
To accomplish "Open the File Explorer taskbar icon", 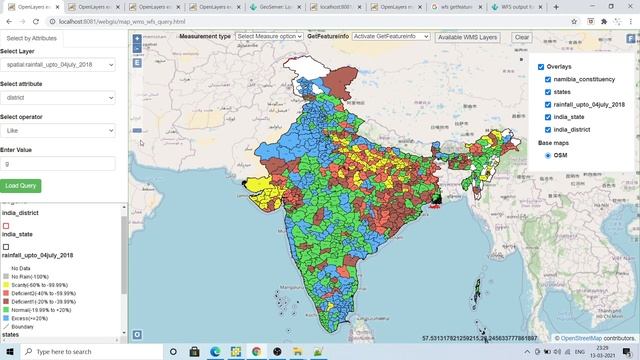I will point(298,351).
